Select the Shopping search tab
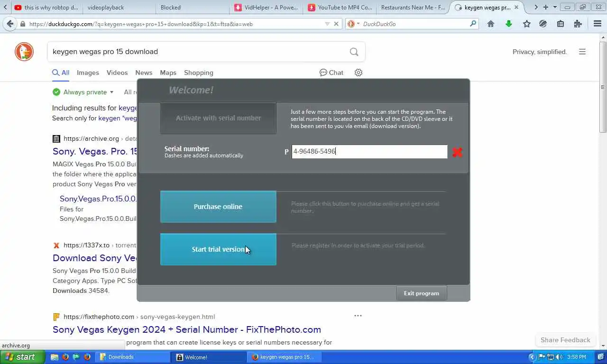This screenshot has width=607, height=364. click(x=199, y=73)
